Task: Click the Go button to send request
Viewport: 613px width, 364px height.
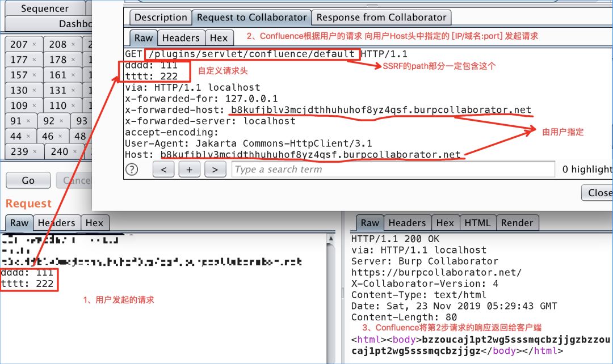Action: coord(28,180)
